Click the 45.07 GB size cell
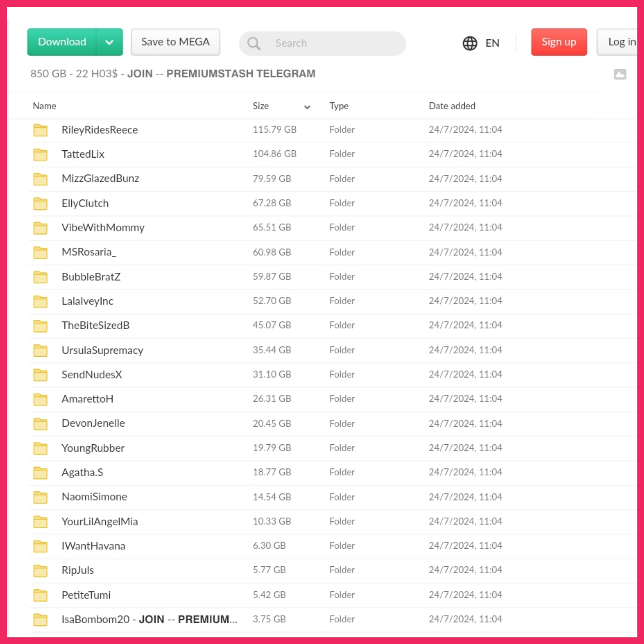 [272, 325]
